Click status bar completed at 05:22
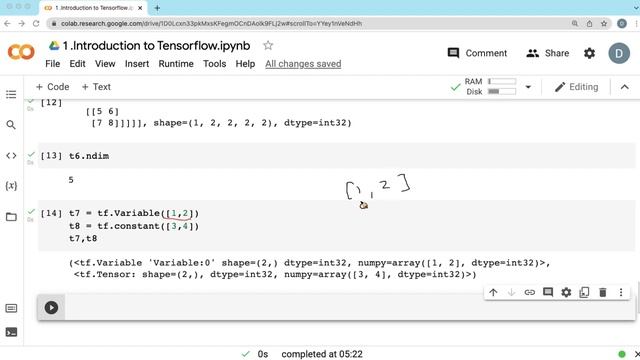Viewport: 640px width, 360px height. click(x=322, y=354)
